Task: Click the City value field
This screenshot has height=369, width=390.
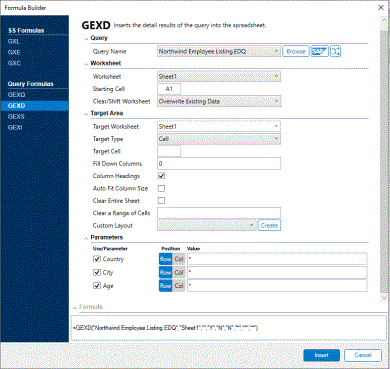Action: [277, 272]
